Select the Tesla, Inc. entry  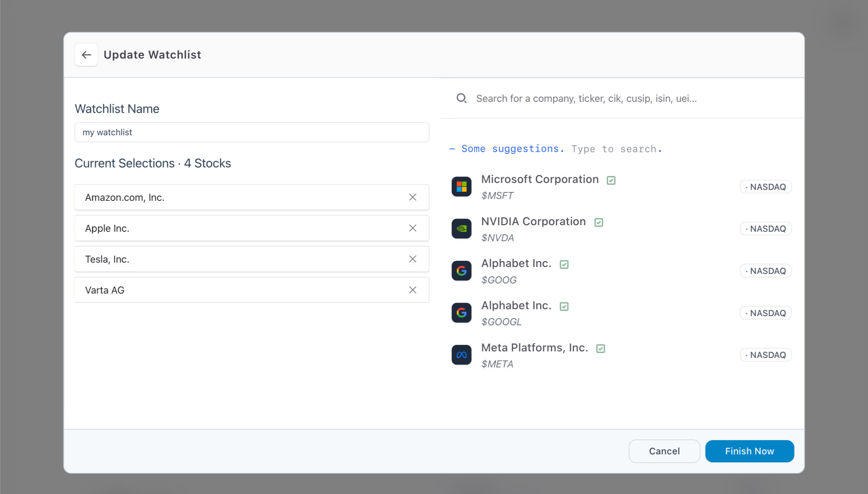pos(252,259)
